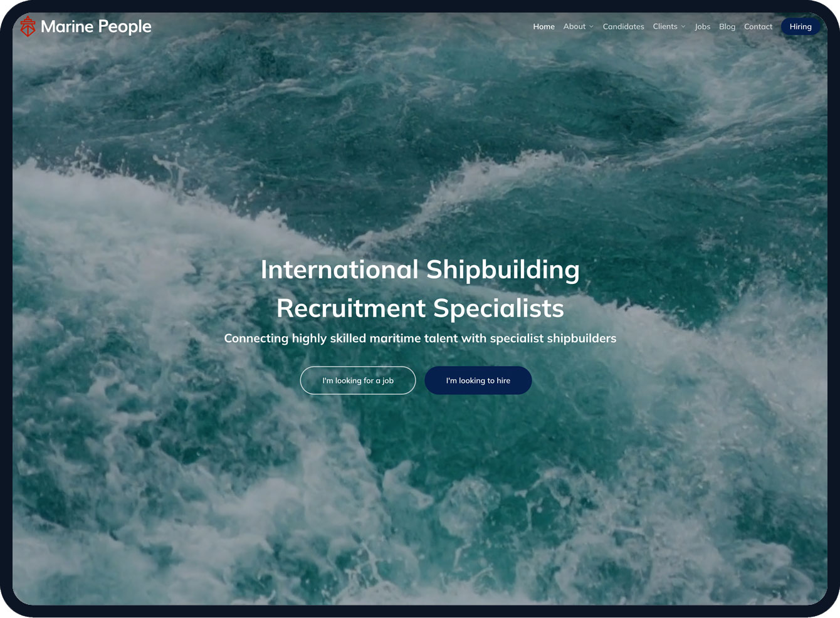
Task: Navigate to the Jobs page
Action: click(702, 26)
